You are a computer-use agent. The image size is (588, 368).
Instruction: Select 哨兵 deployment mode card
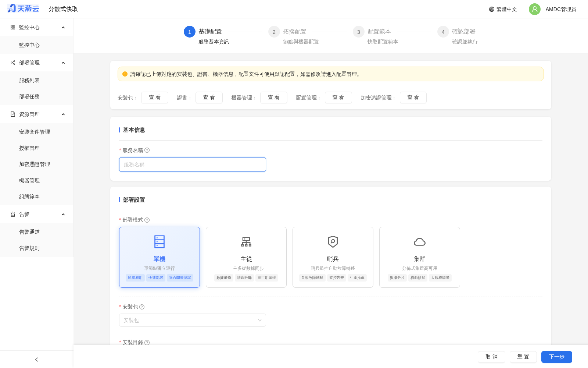tap(333, 257)
